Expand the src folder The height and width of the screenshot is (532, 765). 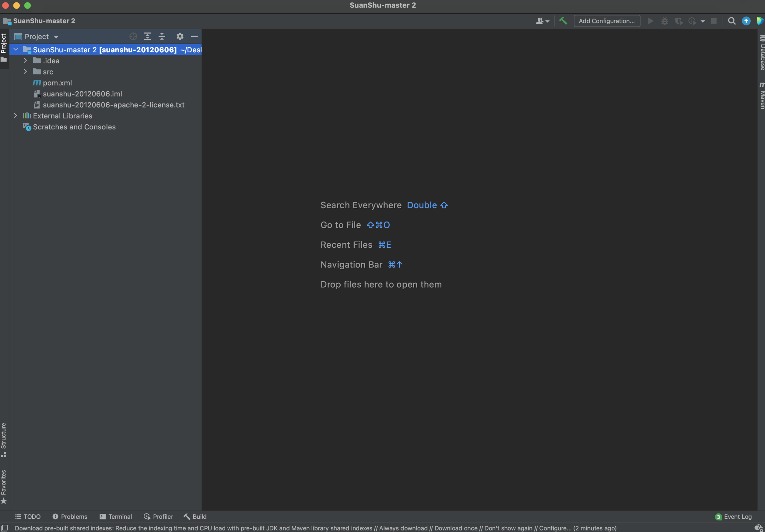tap(25, 71)
